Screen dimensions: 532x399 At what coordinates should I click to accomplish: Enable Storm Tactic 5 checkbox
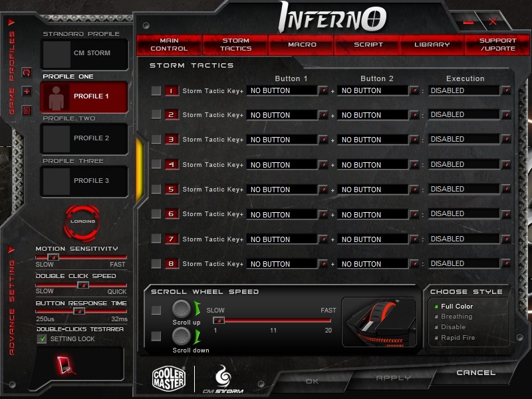(x=156, y=189)
